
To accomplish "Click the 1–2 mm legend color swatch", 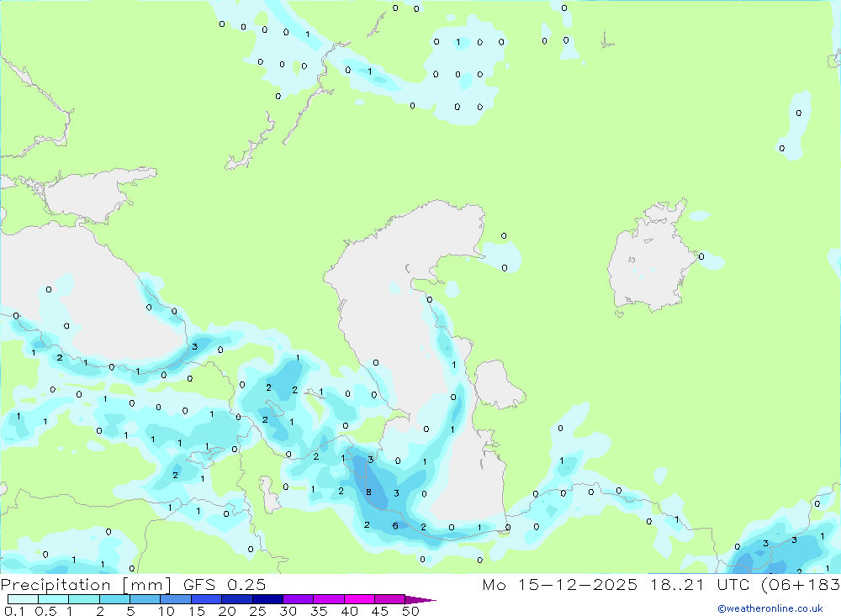I will click(84, 599).
